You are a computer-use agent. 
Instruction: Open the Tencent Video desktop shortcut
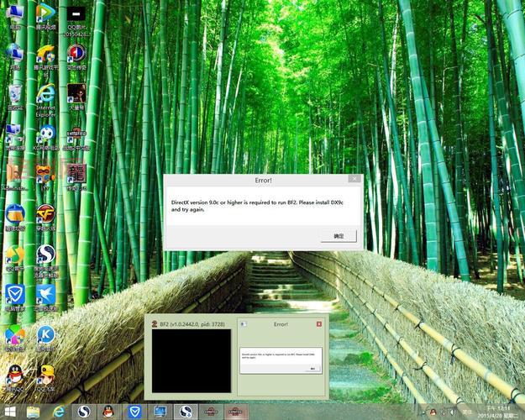coord(46,17)
